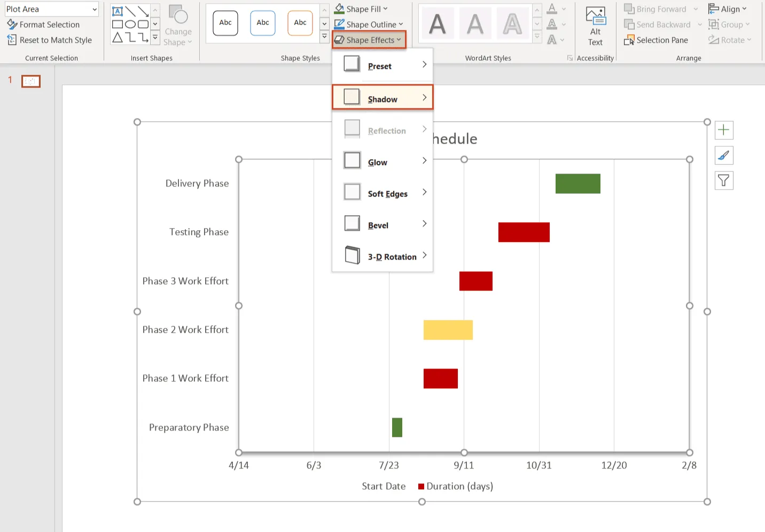Open Chart Styles paintbrush button
Screen dimensions: 765x532
(723, 155)
